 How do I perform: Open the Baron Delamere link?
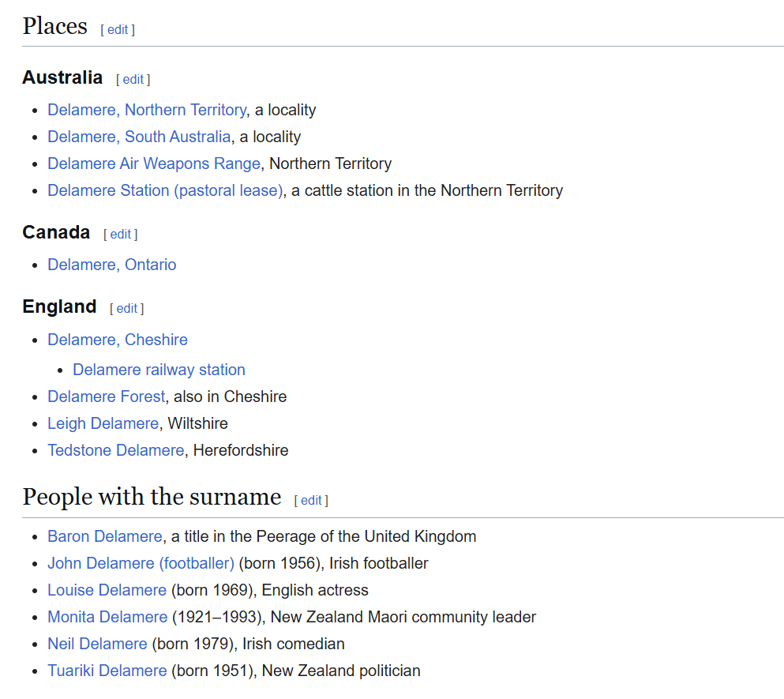[104, 536]
